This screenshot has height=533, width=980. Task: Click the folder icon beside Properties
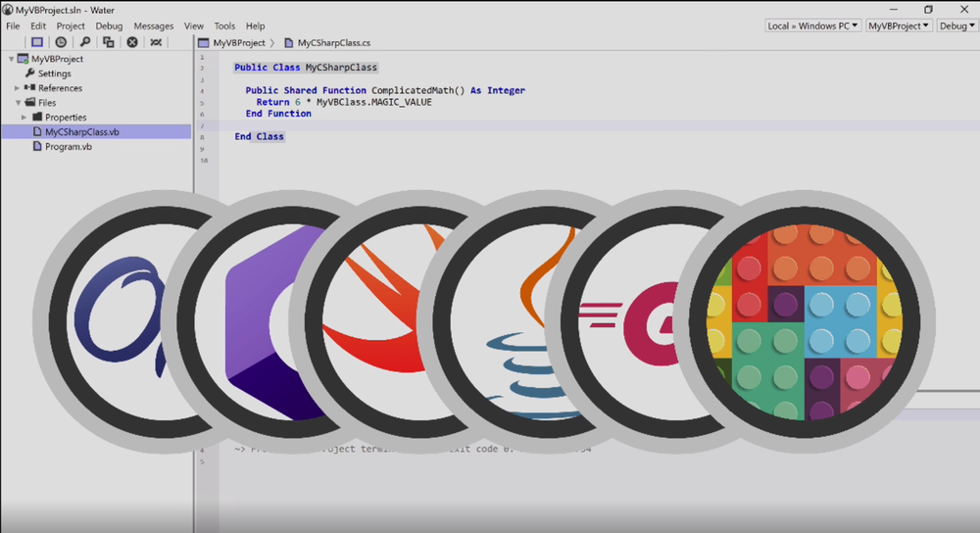coord(37,117)
